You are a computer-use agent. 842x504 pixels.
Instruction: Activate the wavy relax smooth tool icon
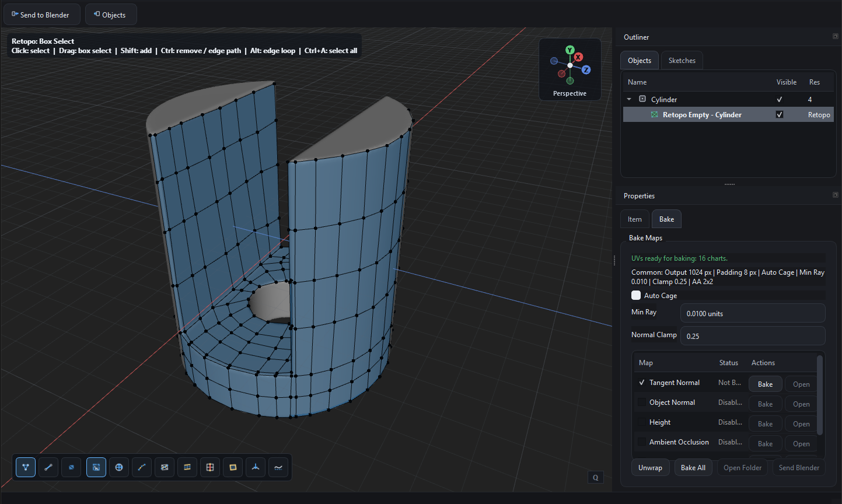click(278, 467)
